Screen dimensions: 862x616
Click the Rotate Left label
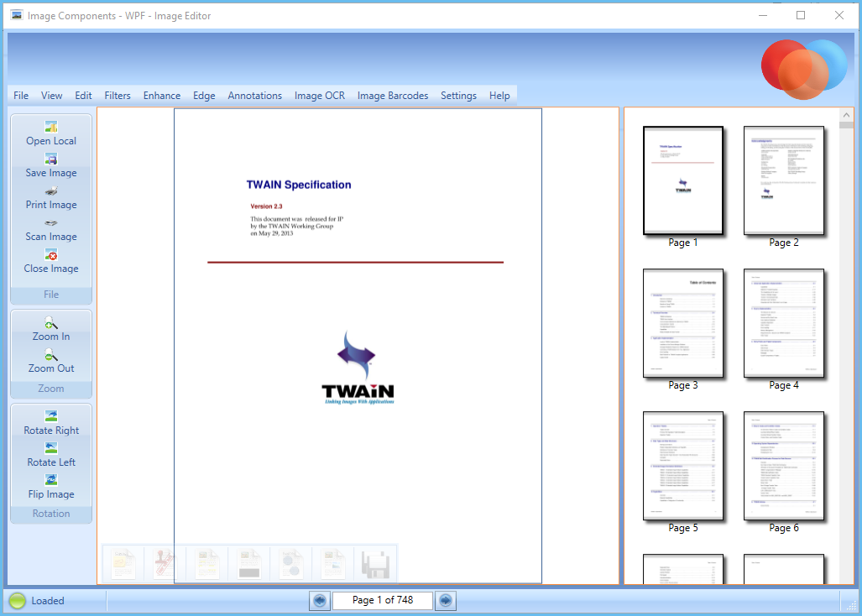[51, 462]
